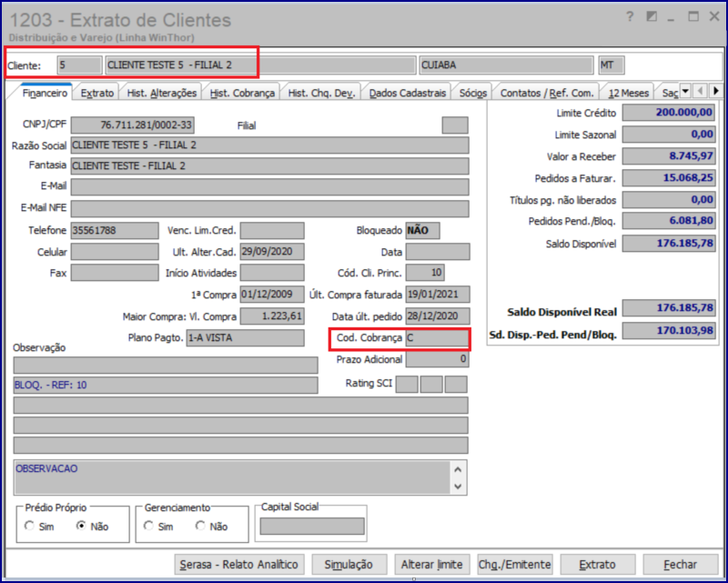Screen dimensions: 728x583
Task: Click the CNPJ/CPF field
Action: tap(132, 125)
